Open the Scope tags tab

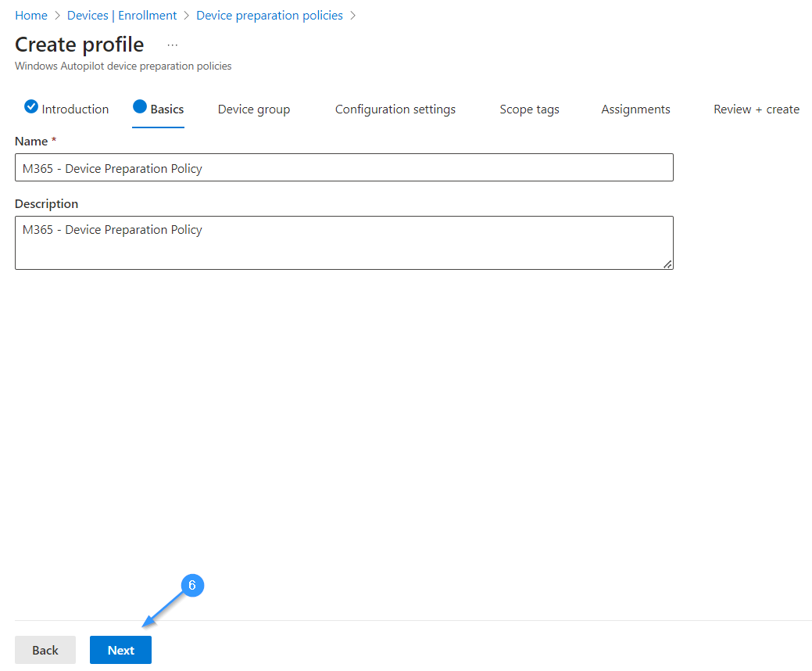pos(529,109)
